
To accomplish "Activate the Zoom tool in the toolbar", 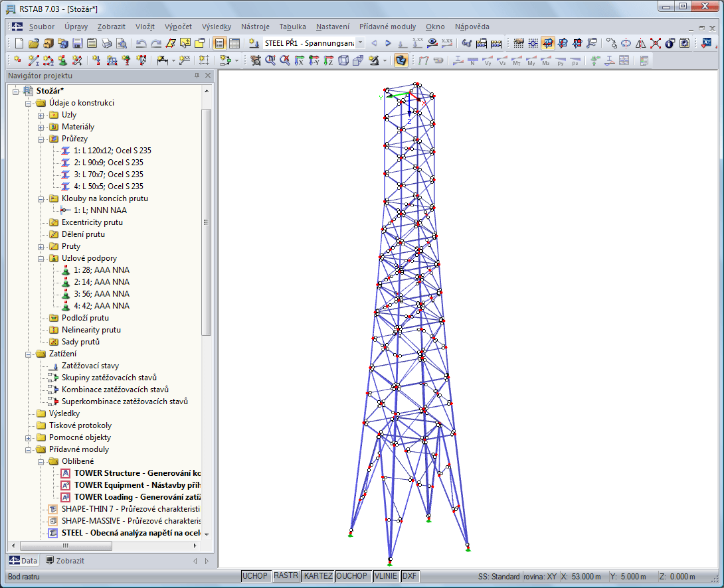I will [x=269, y=61].
